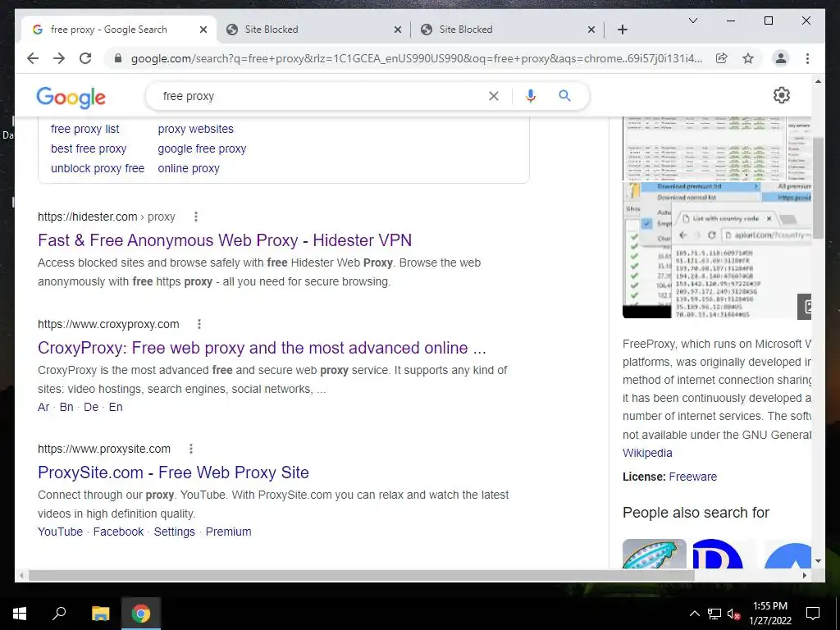Click the scroll-down arrow of the vertical scrollbar
Screen dimensions: 840x630
(818, 561)
